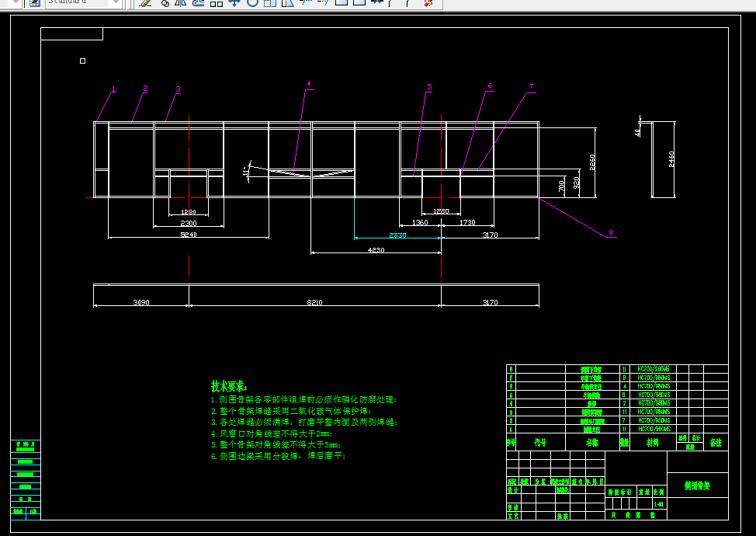Click the 材料 column header in parts list
756x536 pixels.
coord(653,443)
